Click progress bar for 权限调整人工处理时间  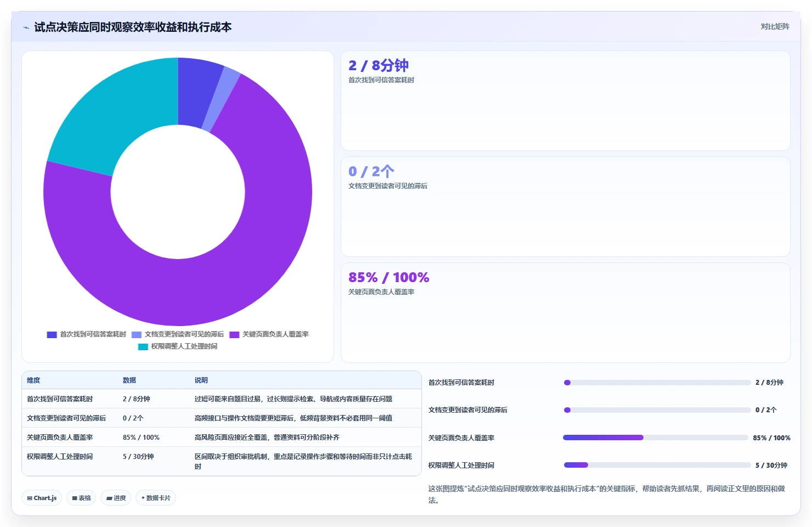tap(657, 465)
